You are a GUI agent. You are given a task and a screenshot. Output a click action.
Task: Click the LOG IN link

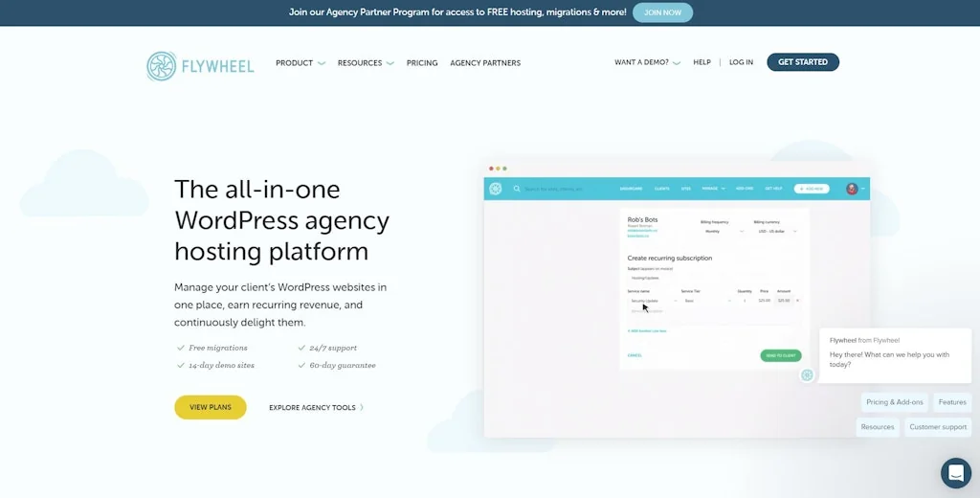click(742, 62)
